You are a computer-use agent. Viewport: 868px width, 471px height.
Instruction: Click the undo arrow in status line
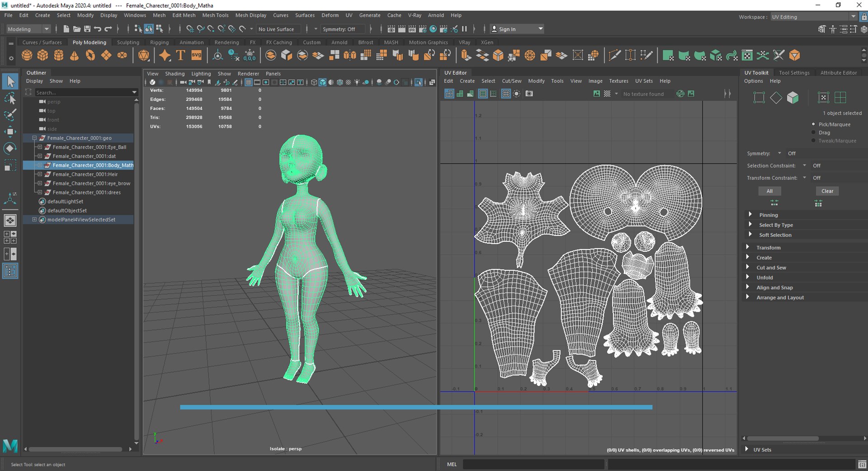(97, 29)
